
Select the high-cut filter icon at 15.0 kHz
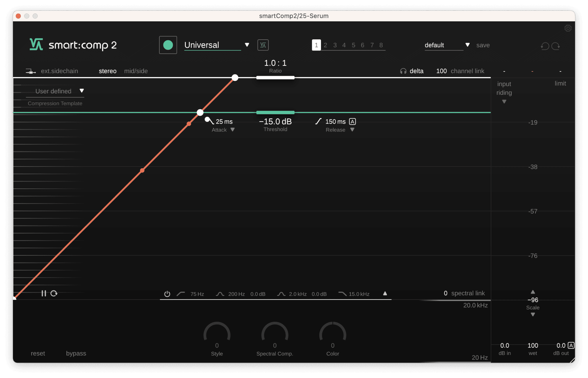click(342, 294)
